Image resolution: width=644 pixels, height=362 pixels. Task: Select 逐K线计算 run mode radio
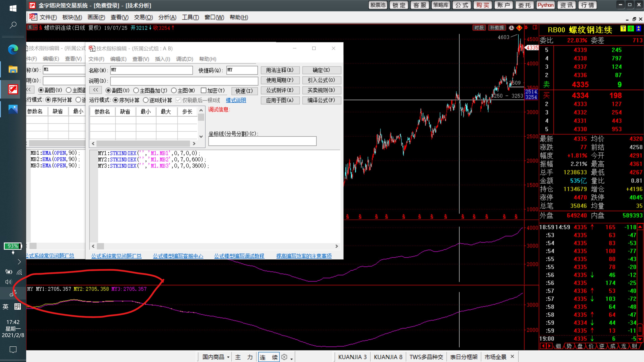pos(146,100)
